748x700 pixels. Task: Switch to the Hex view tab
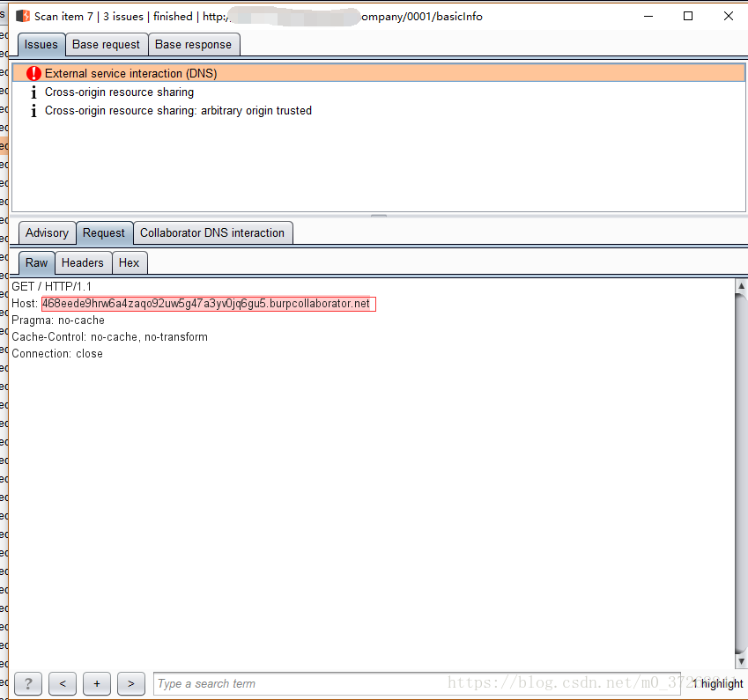pyautogui.click(x=129, y=262)
